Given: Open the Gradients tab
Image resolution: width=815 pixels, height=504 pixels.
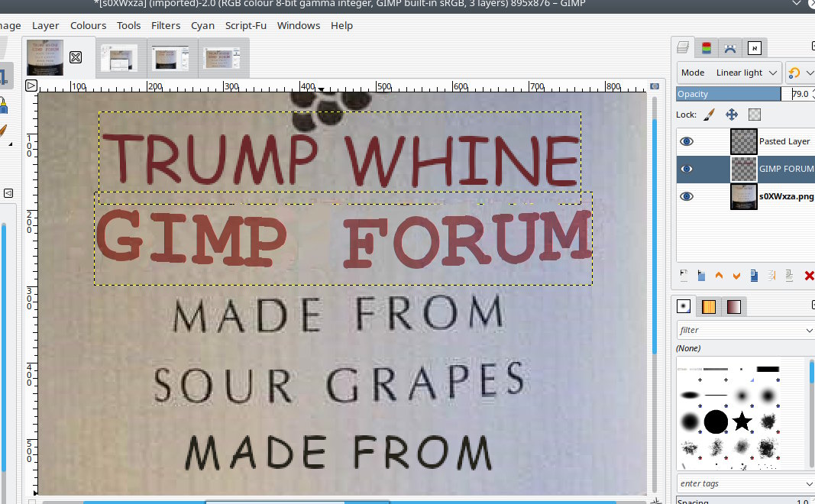Looking at the screenshot, I should (733, 306).
